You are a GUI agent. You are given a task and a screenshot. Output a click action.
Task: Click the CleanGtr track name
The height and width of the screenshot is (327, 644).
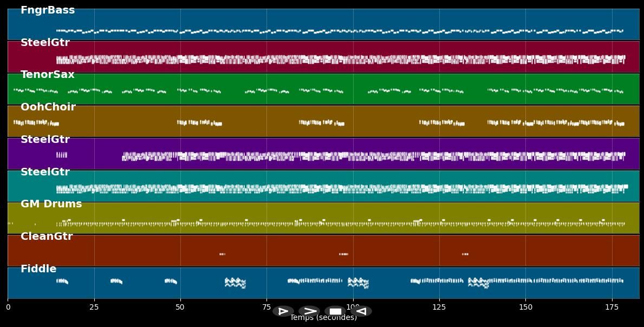(x=47, y=237)
